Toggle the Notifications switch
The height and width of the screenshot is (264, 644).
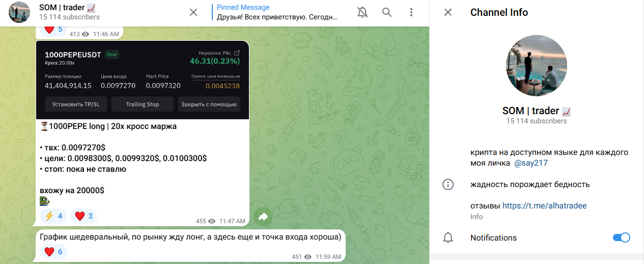(x=621, y=237)
